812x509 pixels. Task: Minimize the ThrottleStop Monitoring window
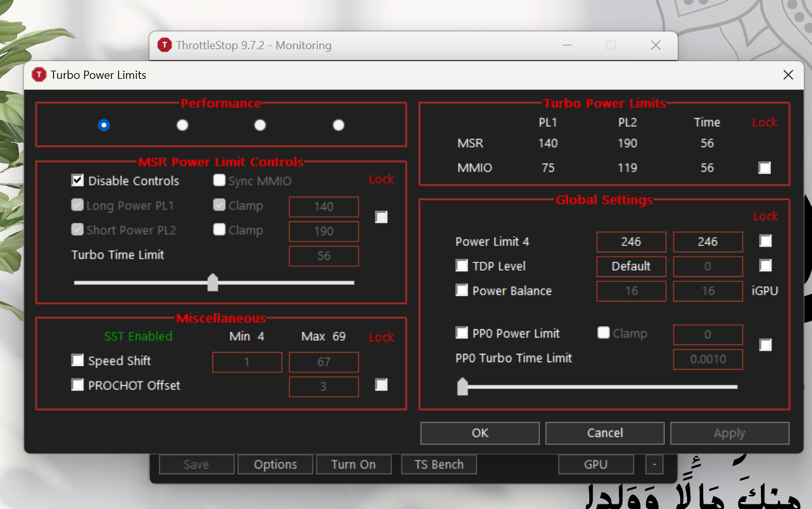coord(567,45)
